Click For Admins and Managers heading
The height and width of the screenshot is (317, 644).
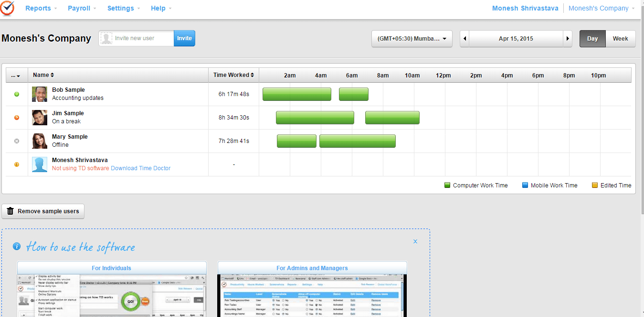coord(312,268)
